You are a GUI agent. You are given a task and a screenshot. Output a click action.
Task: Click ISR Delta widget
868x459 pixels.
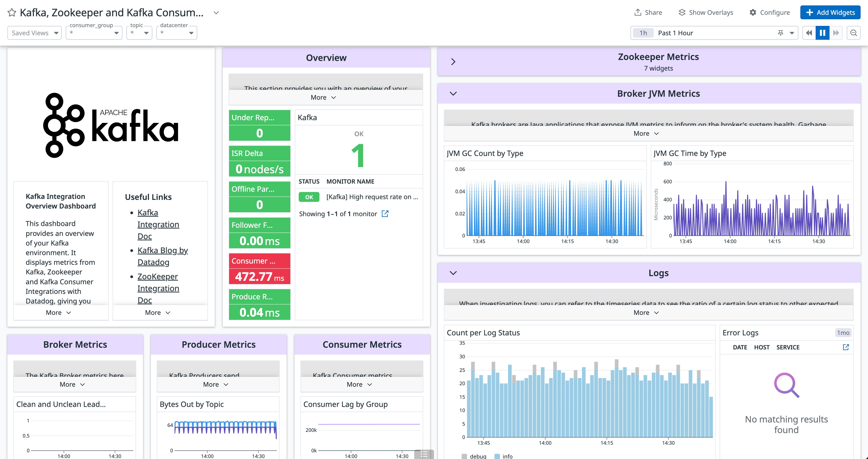click(x=259, y=161)
